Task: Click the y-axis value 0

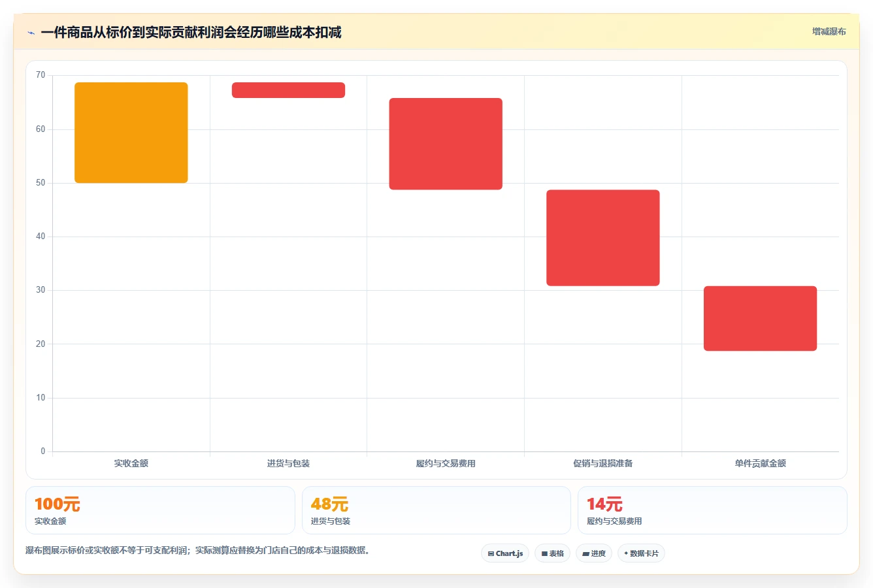Action: [x=43, y=451]
